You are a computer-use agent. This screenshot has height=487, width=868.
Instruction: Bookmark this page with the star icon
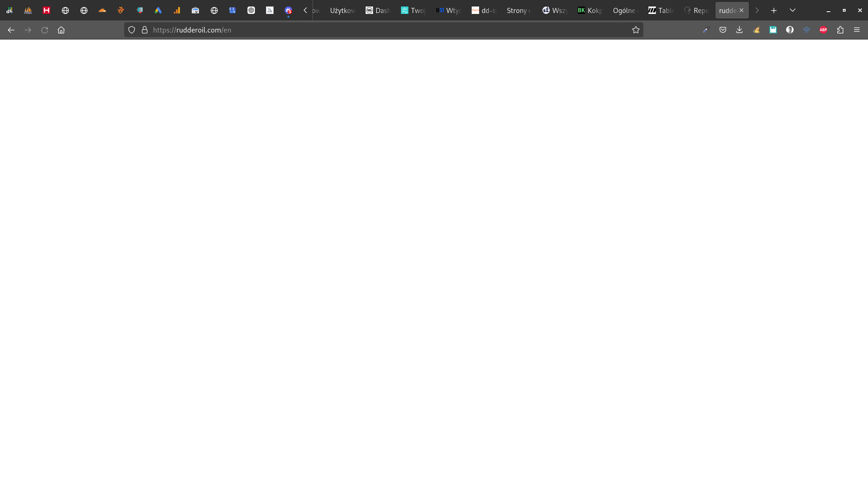click(636, 30)
